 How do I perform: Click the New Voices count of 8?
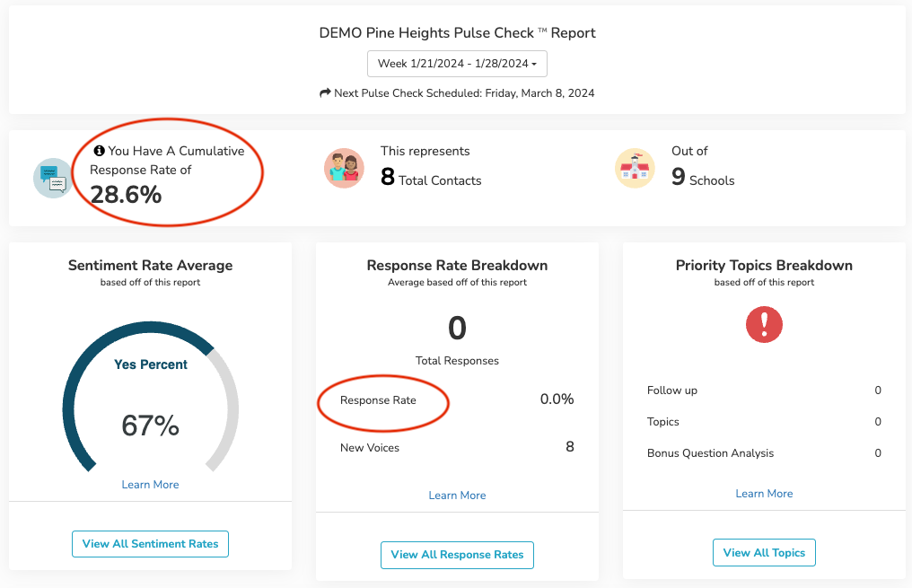pos(569,447)
